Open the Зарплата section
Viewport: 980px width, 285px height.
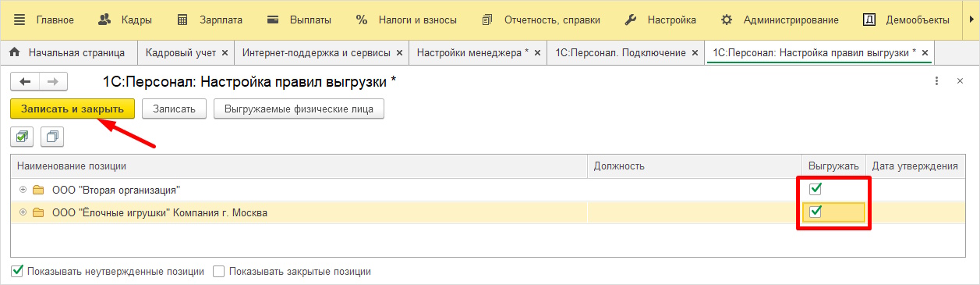pyautogui.click(x=209, y=20)
